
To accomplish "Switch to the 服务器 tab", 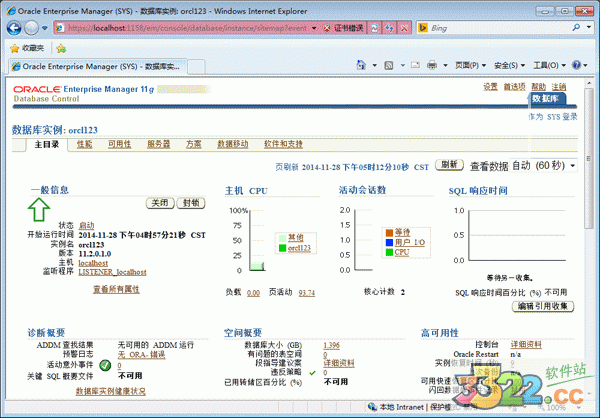I will [x=158, y=144].
